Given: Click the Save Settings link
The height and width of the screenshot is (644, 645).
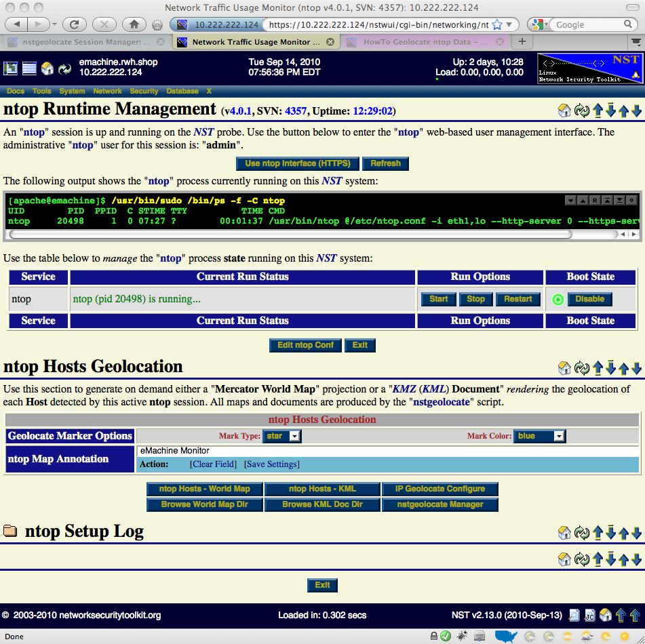Looking at the screenshot, I should (272, 464).
